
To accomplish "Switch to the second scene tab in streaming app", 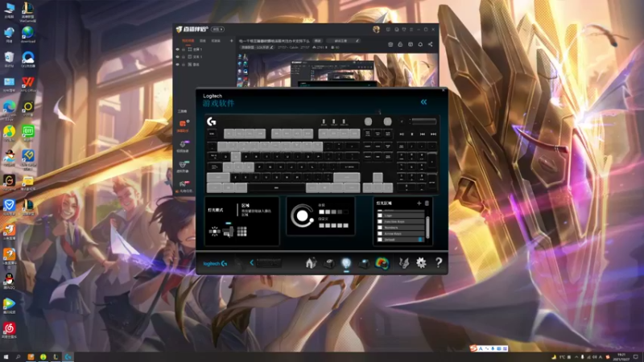I will click(x=203, y=41).
